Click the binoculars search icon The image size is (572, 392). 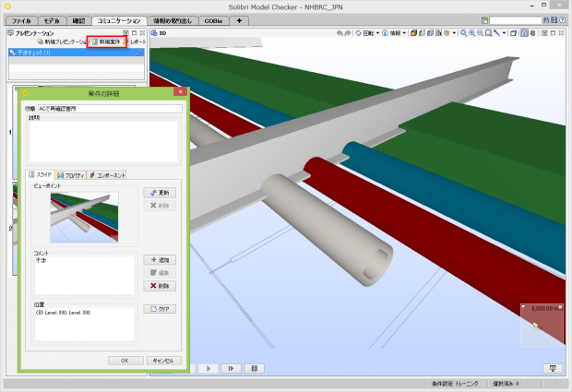coord(546,20)
